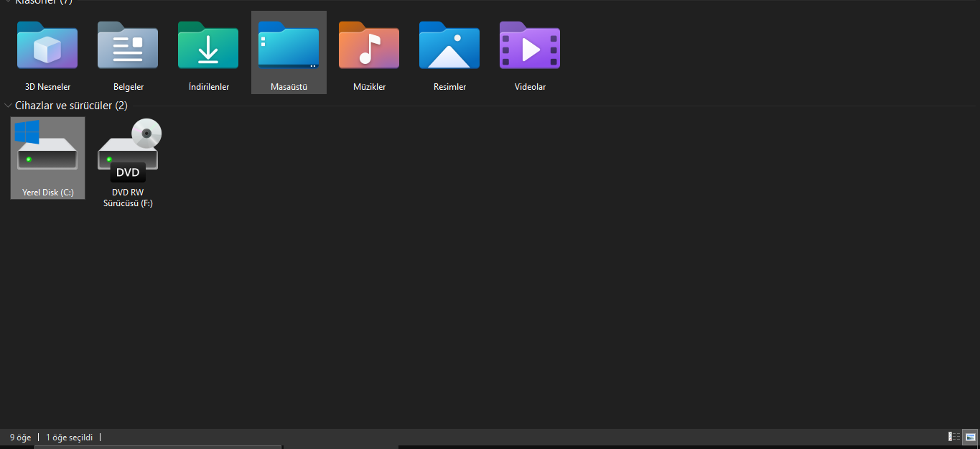This screenshot has width=980, height=449.
Task: Click the 1 öğe seçildi label
Action: 69,437
